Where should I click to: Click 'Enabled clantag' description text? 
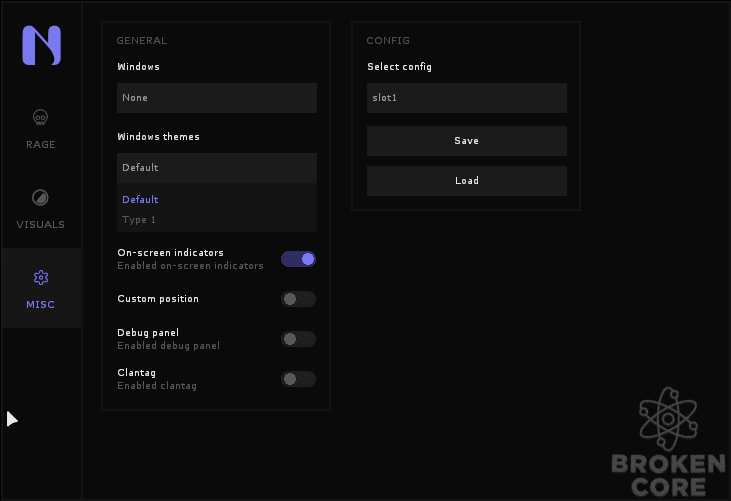tap(157, 386)
